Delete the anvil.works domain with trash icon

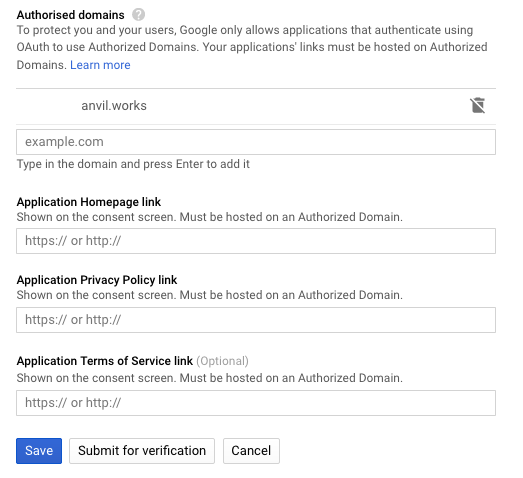pyautogui.click(x=478, y=105)
